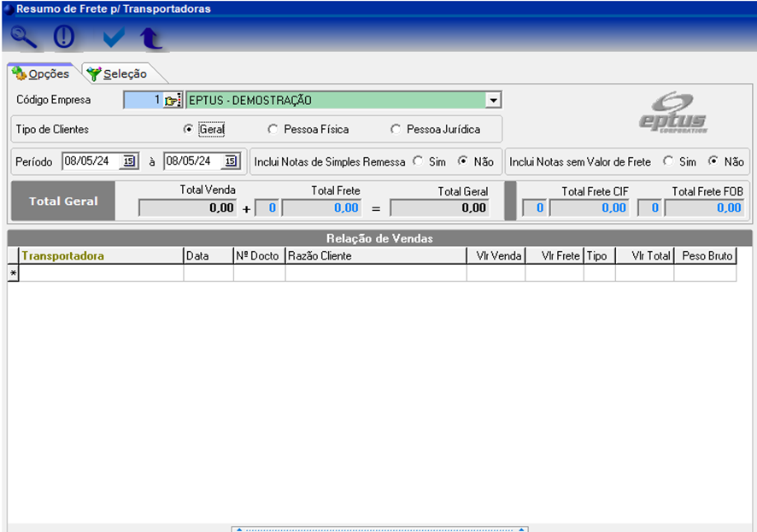
Task: Open calendar for the end date
Action: [x=230, y=161]
